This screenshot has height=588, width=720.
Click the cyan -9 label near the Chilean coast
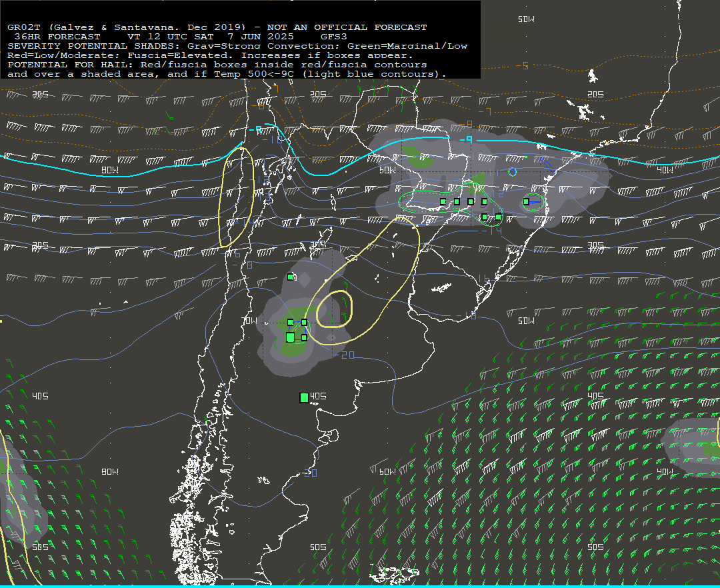point(256,130)
